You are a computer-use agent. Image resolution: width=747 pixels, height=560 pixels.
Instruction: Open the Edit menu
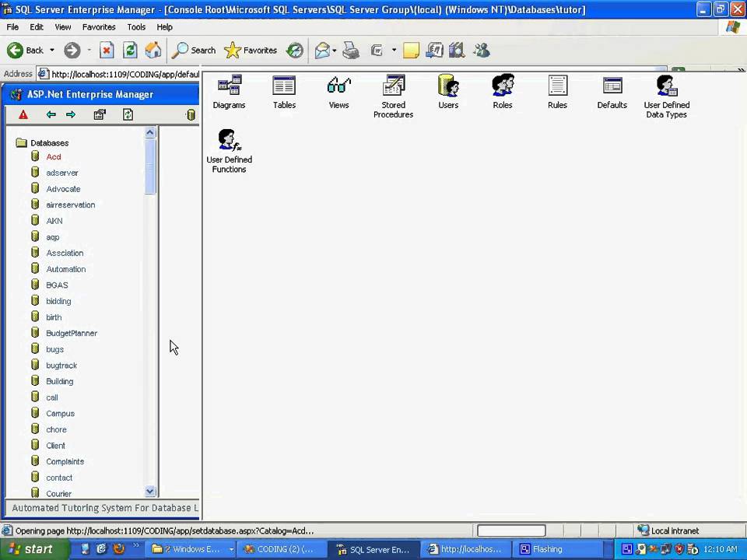click(37, 27)
